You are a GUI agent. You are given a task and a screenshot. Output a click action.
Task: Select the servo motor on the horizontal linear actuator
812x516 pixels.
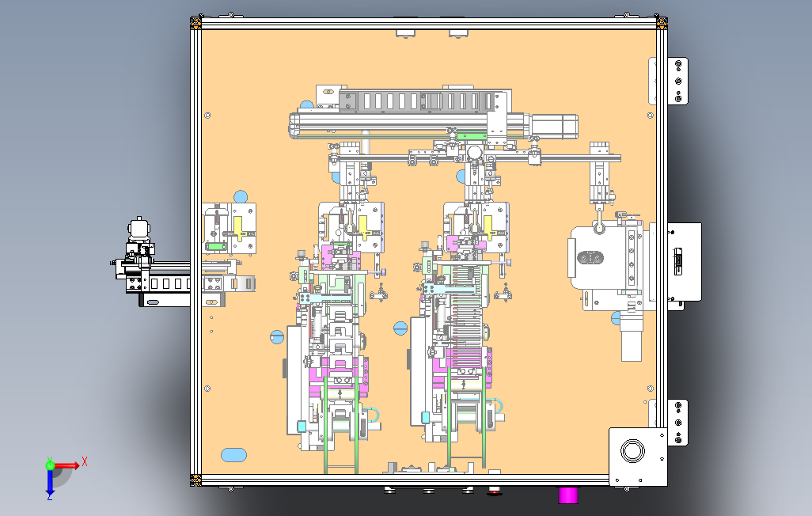tap(553, 126)
